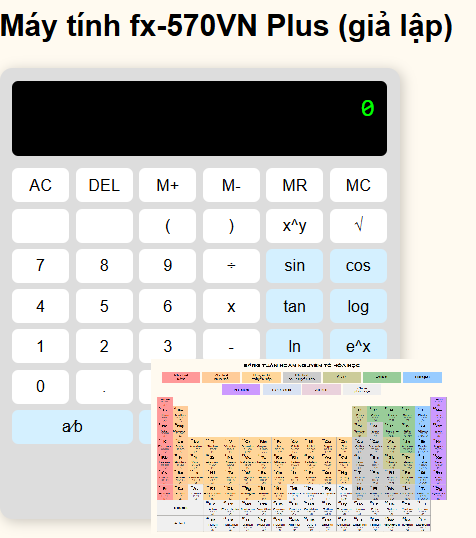Click the purple legend swatch in periodic table
The image size is (476, 538).
click(x=241, y=389)
